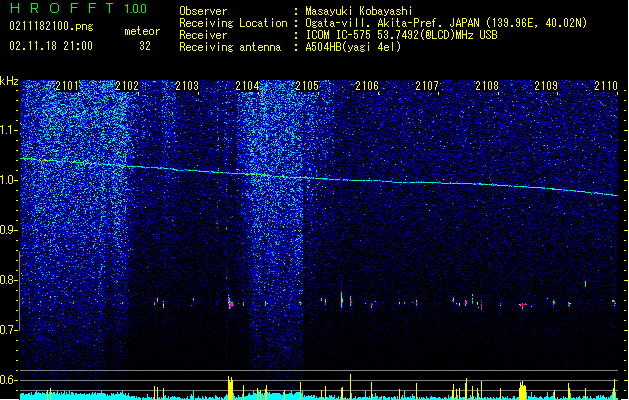Image resolution: width=629 pixels, height=400 pixels.
Task: Click the meteor label
Action: click(142, 31)
